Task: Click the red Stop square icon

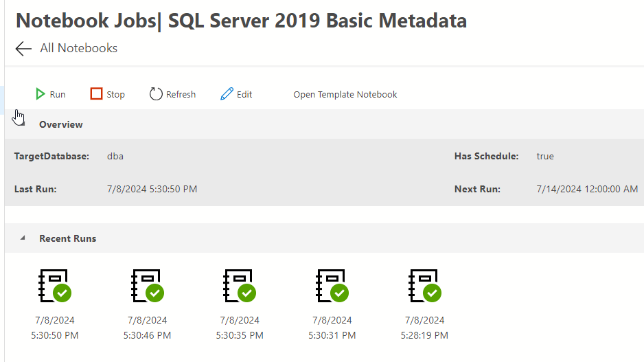Action: [96, 94]
